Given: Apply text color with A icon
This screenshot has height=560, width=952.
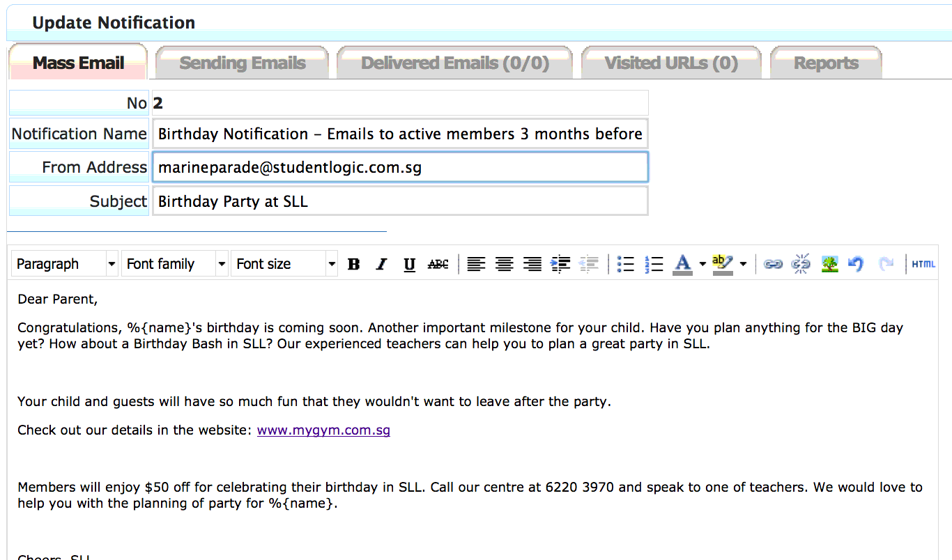Looking at the screenshot, I should (683, 264).
